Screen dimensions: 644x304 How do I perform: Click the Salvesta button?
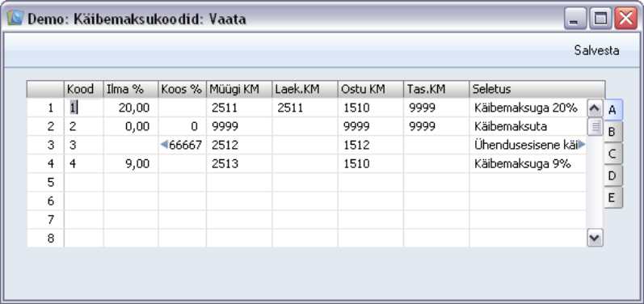596,50
